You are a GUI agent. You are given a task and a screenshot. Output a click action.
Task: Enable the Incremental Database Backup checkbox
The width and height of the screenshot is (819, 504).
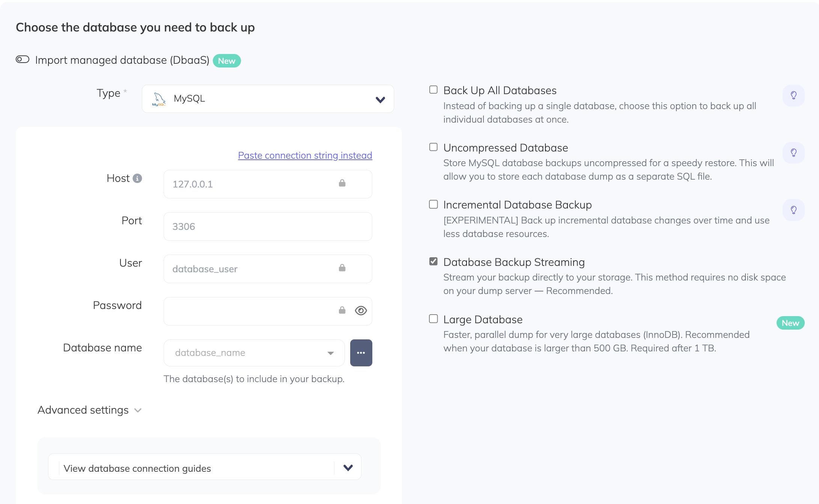(434, 204)
